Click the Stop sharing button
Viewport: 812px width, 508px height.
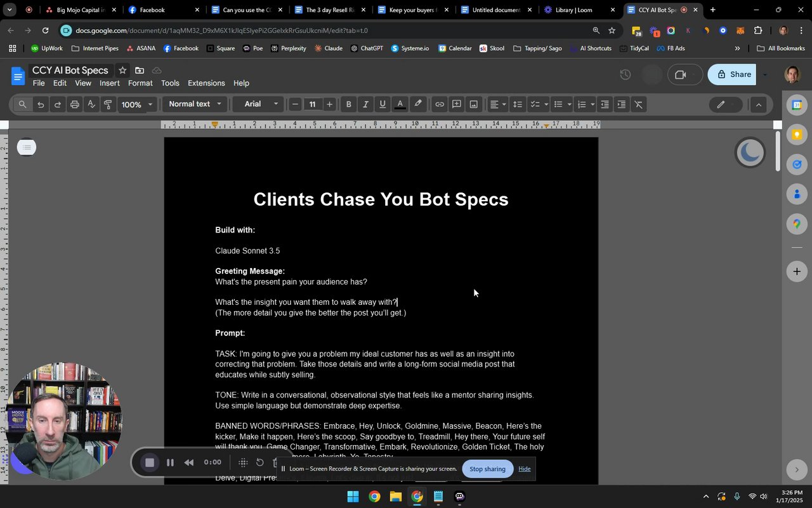487,469
